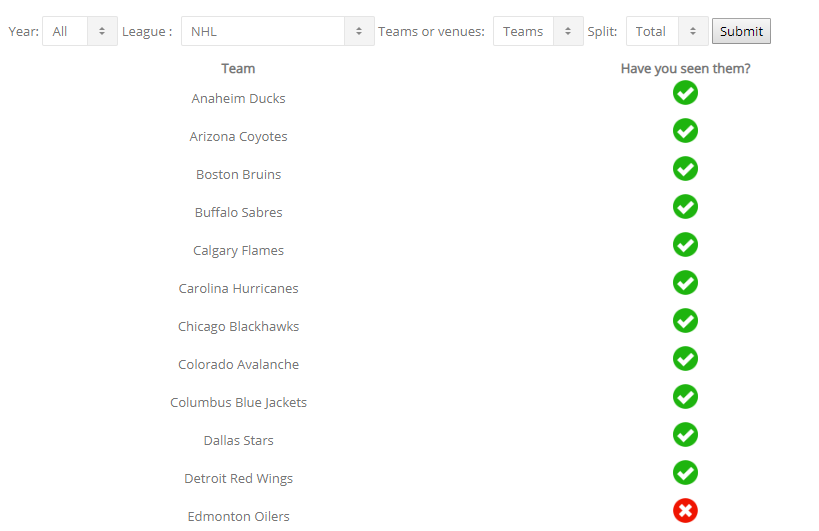Click green check icon for Anaheim Ducks
The height and width of the screenshot is (531, 819).
point(685,93)
